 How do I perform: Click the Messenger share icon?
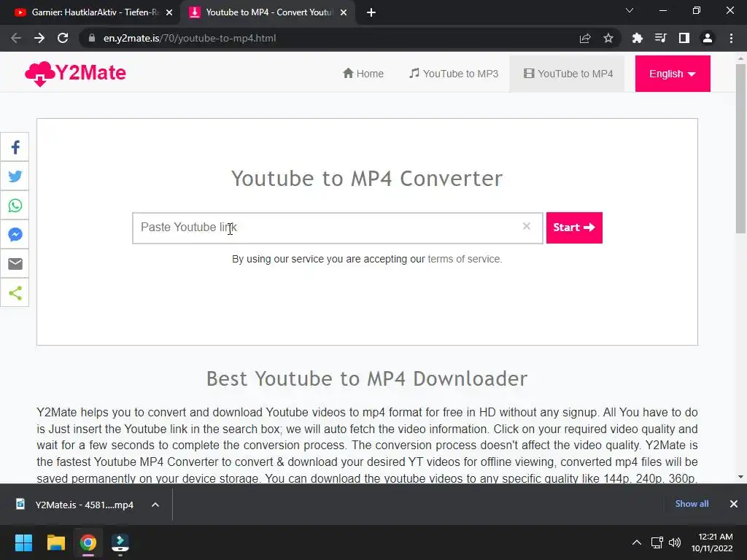click(x=15, y=234)
